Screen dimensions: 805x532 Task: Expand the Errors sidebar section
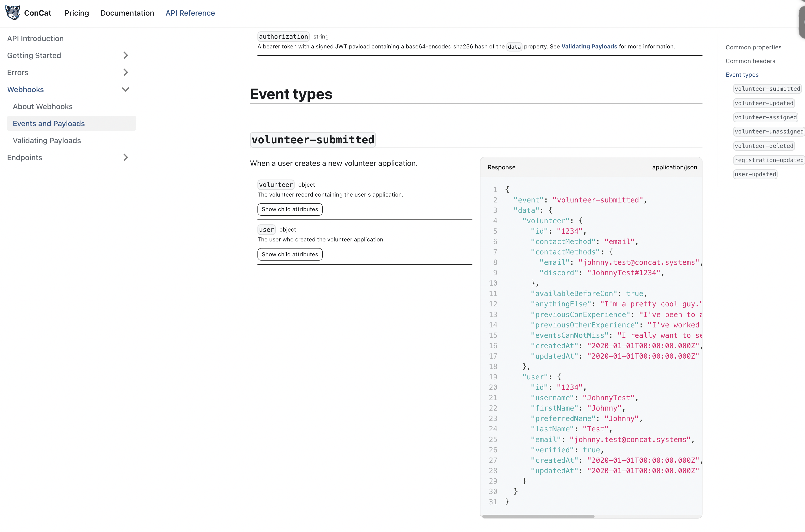[125, 72]
